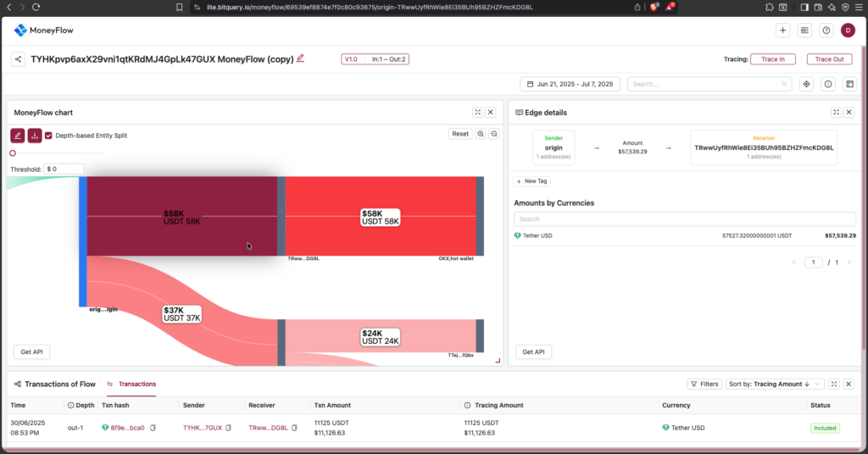Viewport: 868px width, 454px height.
Task: Toggle Depth-based Entity Split checkbox
Action: coord(48,136)
